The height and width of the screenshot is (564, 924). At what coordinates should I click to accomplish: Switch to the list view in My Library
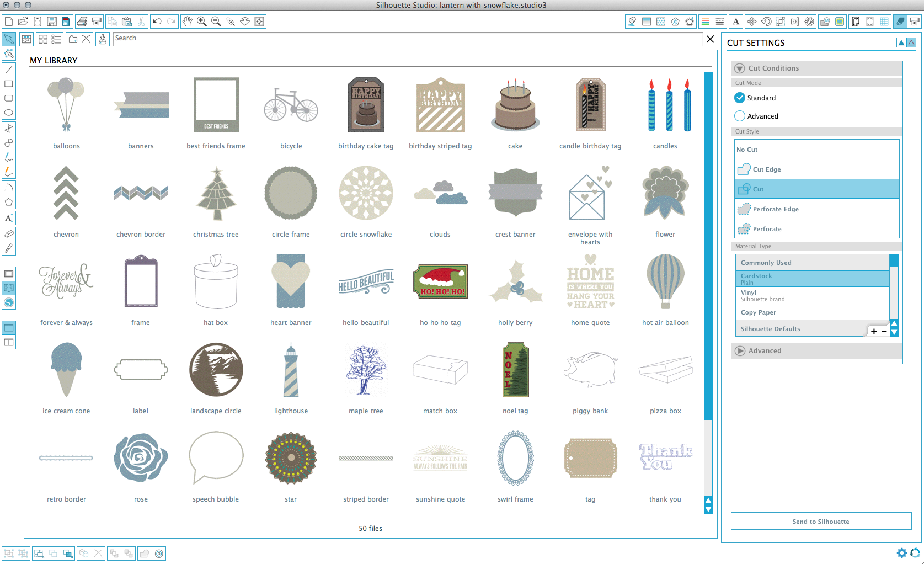pyautogui.click(x=56, y=39)
